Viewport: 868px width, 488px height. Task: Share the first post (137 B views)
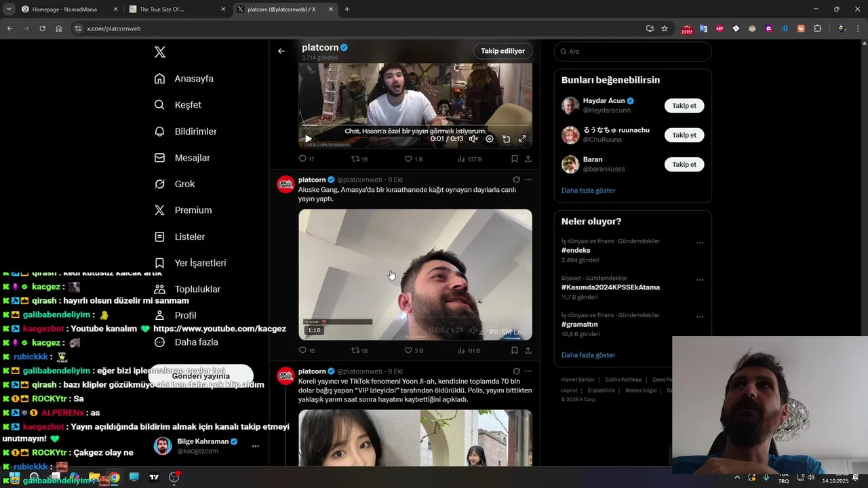pos(528,159)
